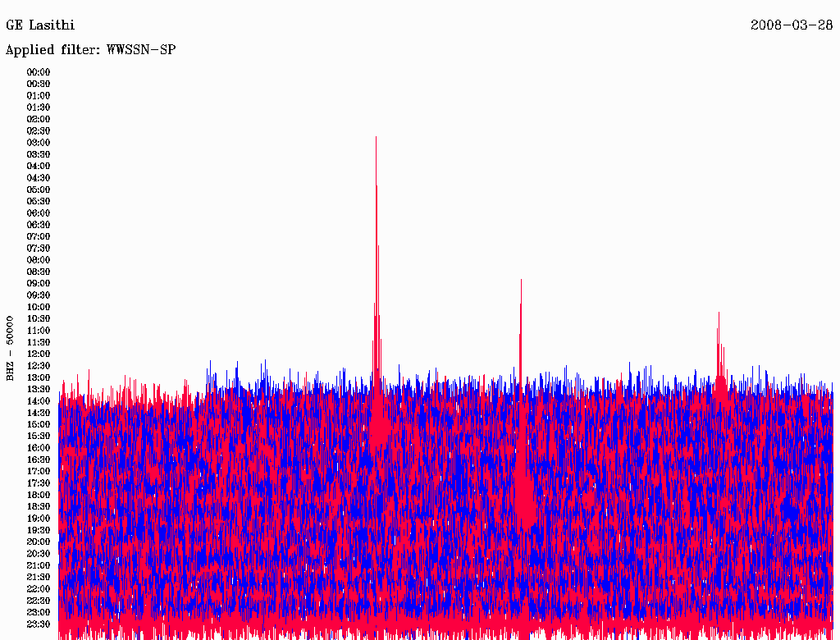Click the 09:30 time label

[x=39, y=295]
